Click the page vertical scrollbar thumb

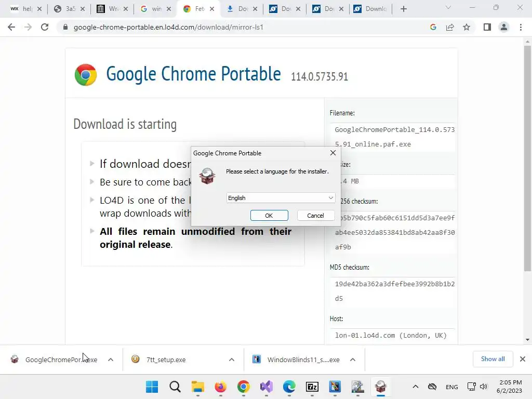tap(527, 158)
